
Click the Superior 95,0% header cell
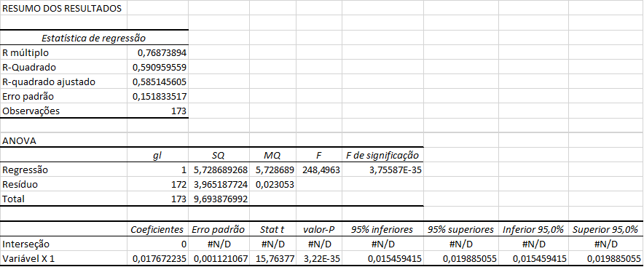pyautogui.click(x=606, y=229)
